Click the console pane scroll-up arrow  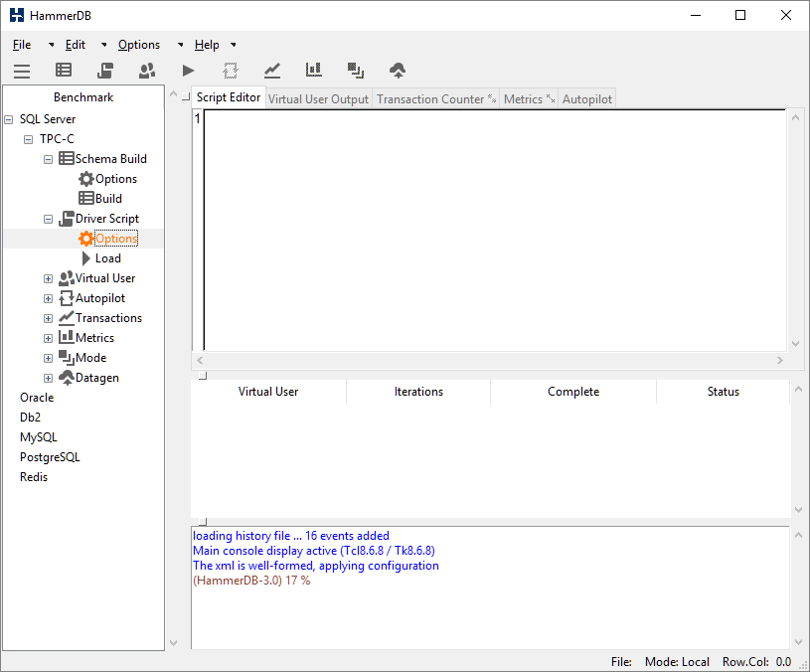tap(798, 536)
